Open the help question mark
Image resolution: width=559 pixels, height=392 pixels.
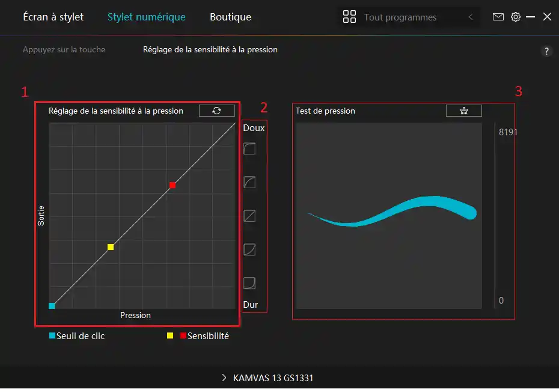tap(546, 51)
